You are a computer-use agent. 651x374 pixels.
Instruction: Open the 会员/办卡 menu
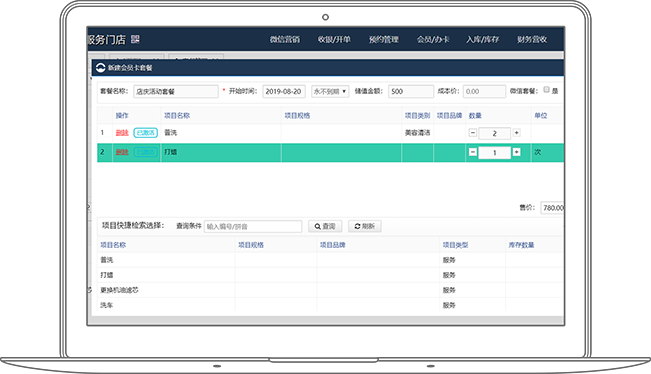click(x=433, y=39)
